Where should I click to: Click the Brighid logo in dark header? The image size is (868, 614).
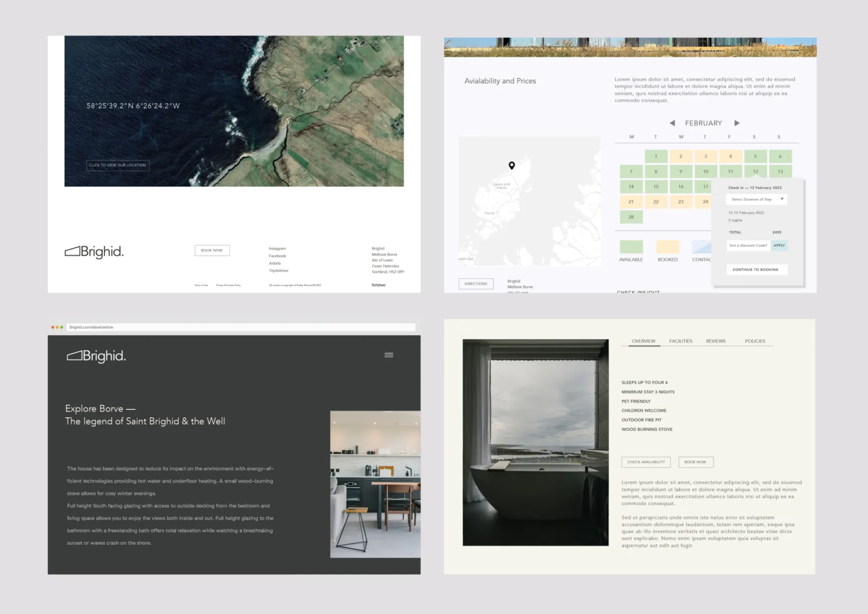[x=96, y=356]
